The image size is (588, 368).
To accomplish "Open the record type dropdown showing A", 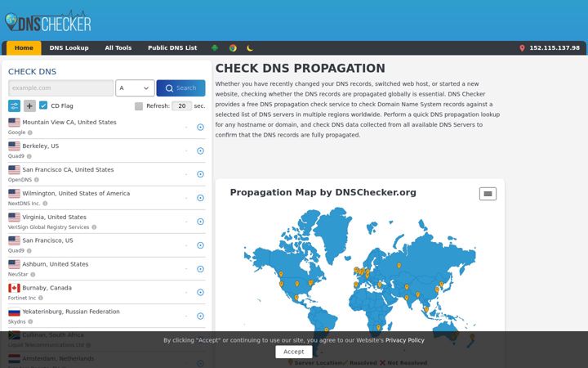I will (135, 88).
